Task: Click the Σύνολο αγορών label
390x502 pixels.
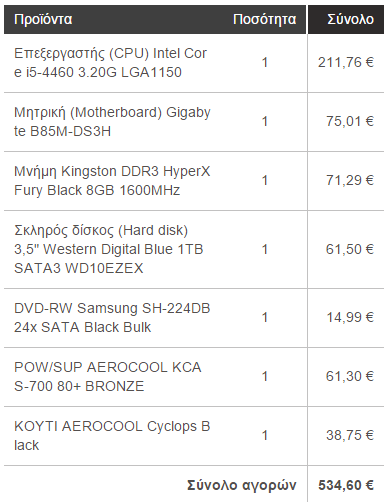Action: (x=242, y=486)
